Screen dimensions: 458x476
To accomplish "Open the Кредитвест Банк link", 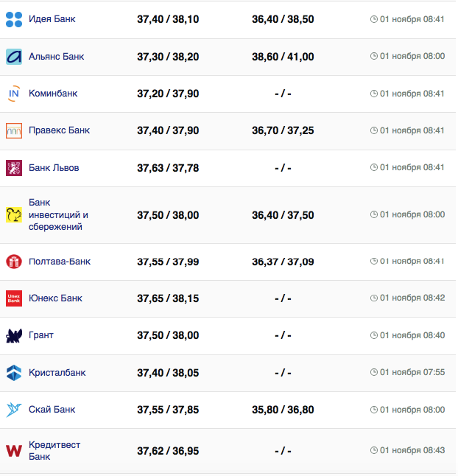I will point(54,451).
